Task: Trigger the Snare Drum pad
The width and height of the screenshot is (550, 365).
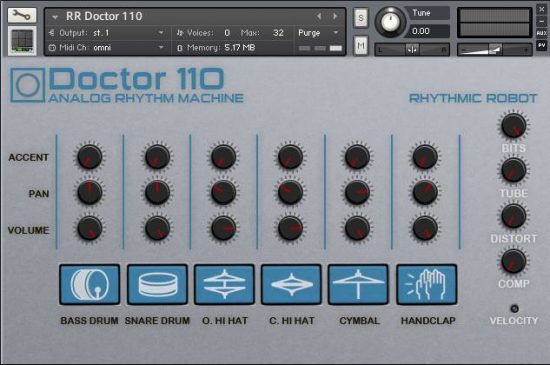Action: 157,284
